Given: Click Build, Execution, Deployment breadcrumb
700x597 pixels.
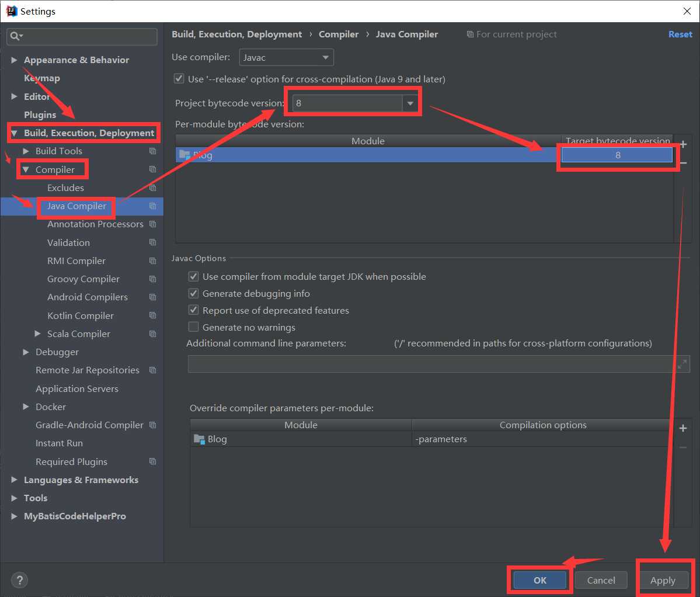Looking at the screenshot, I should [x=236, y=34].
